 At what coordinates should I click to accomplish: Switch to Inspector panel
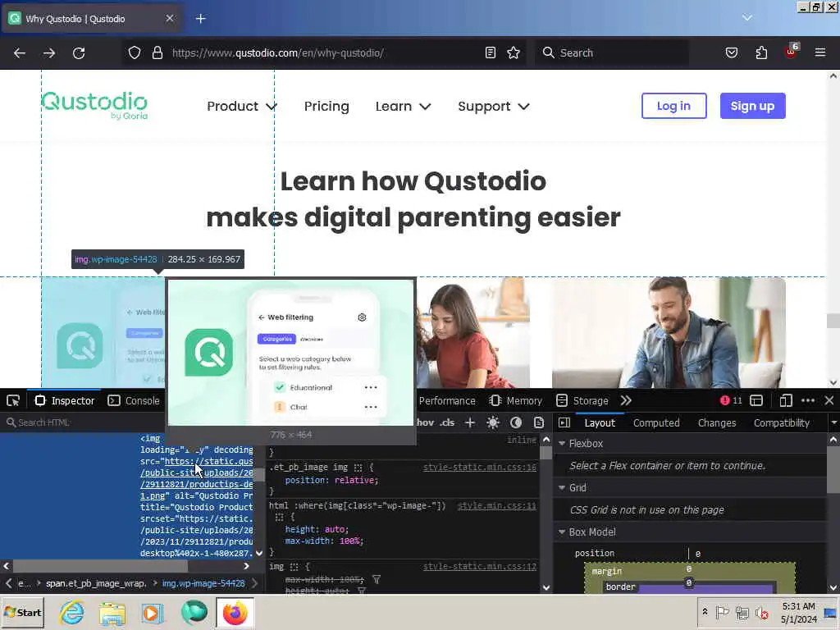[64, 400]
